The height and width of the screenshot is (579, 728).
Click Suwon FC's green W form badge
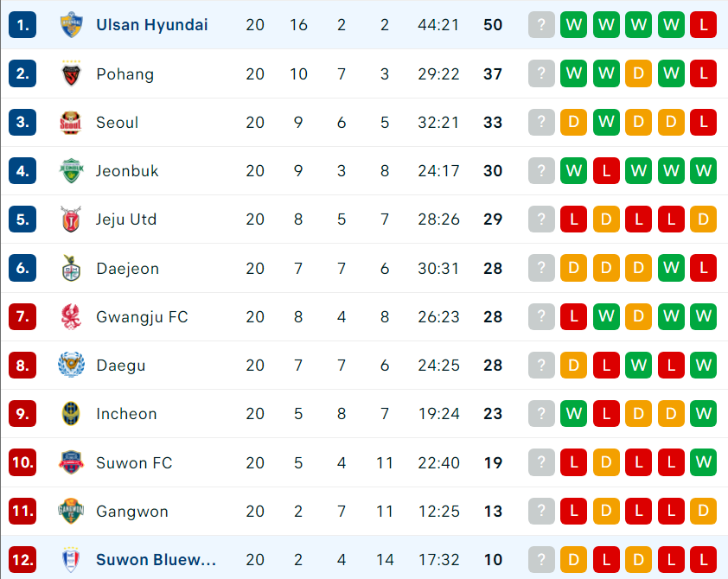click(x=704, y=462)
